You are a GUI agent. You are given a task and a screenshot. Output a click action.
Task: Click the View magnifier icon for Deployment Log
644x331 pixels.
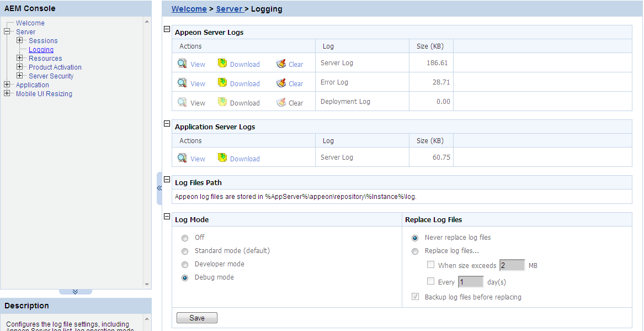pos(182,102)
